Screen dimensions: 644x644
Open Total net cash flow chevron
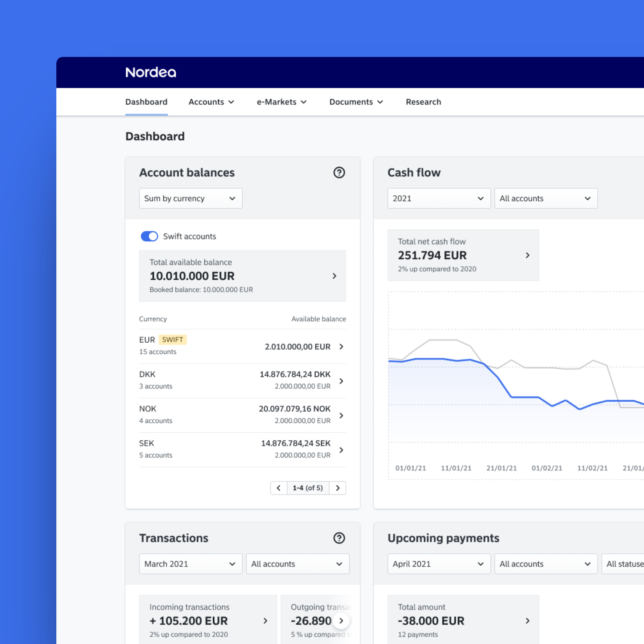[x=528, y=255]
